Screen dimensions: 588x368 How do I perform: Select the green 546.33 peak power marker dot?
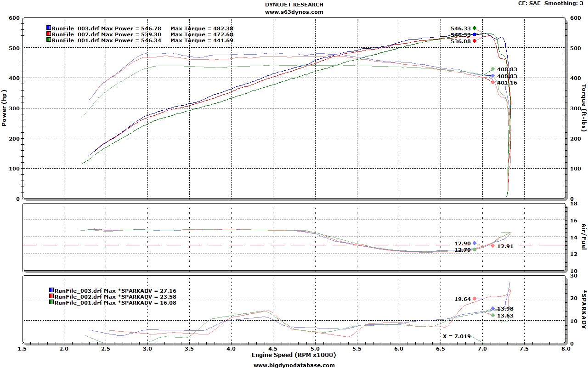474,27
